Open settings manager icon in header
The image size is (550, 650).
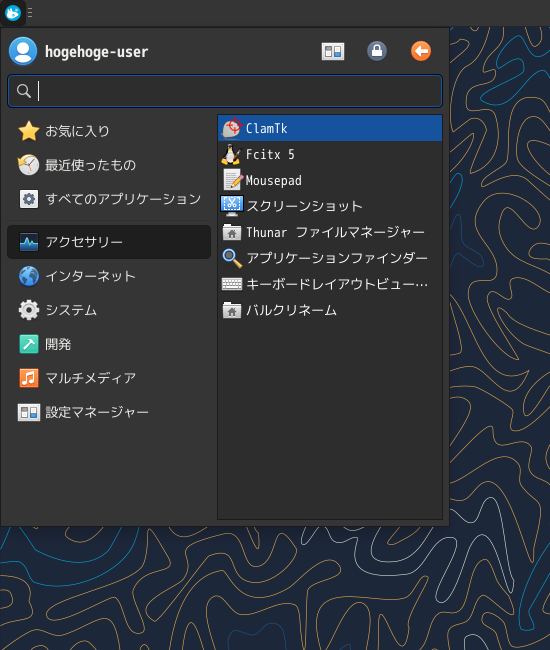pyautogui.click(x=333, y=51)
